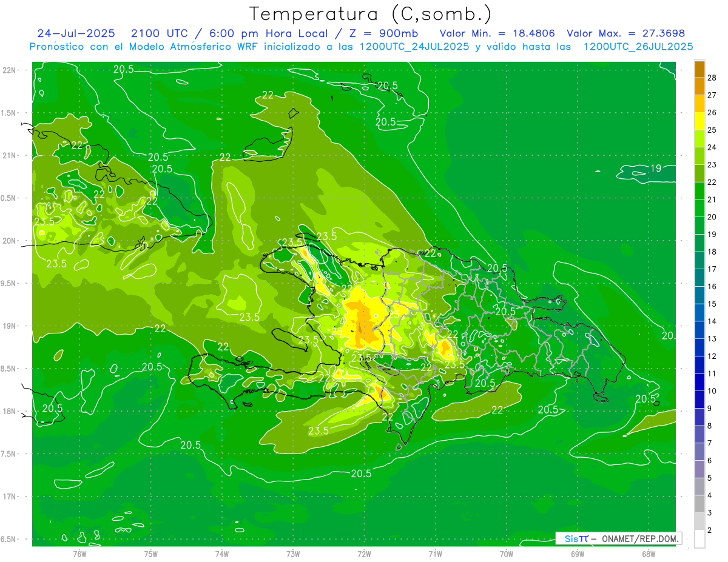
Task: Click the "21N" latitude axis label
Action: pyautogui.click(x=9, y=156)
